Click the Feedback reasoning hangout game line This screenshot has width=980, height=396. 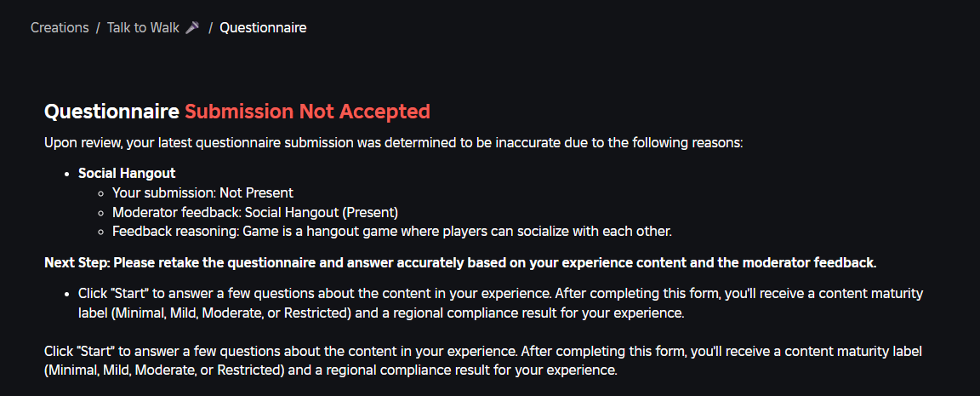(392, 232)
